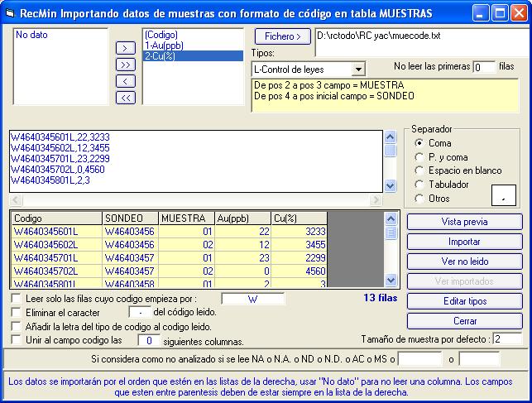
Task: Click the double right arrow move-all button
Action: (126, 65)
